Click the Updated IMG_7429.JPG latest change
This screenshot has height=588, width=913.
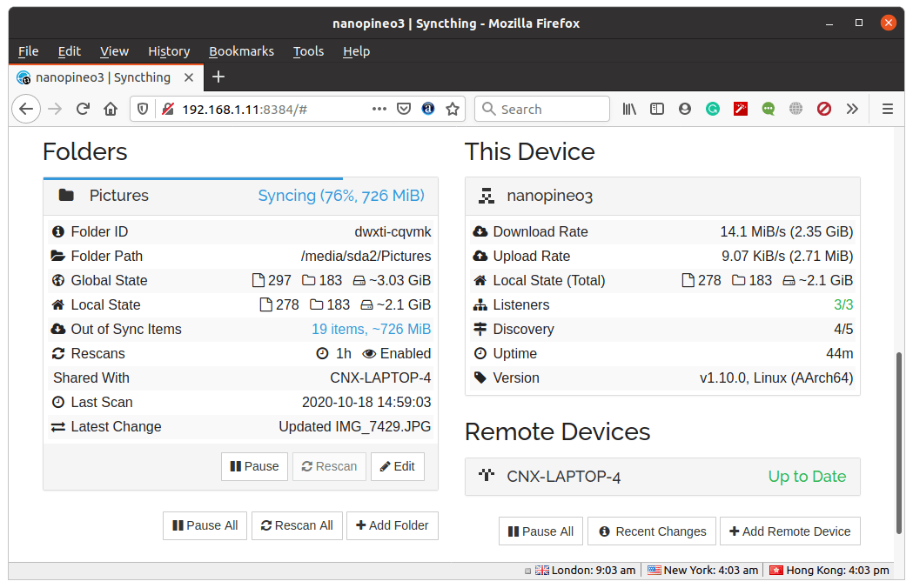point(354,427)
